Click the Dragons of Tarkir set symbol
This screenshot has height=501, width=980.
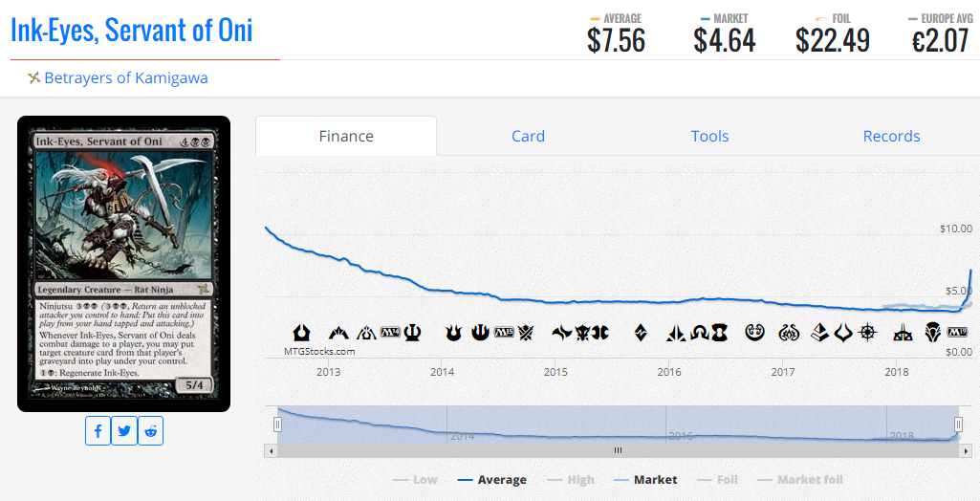[583, 333]
